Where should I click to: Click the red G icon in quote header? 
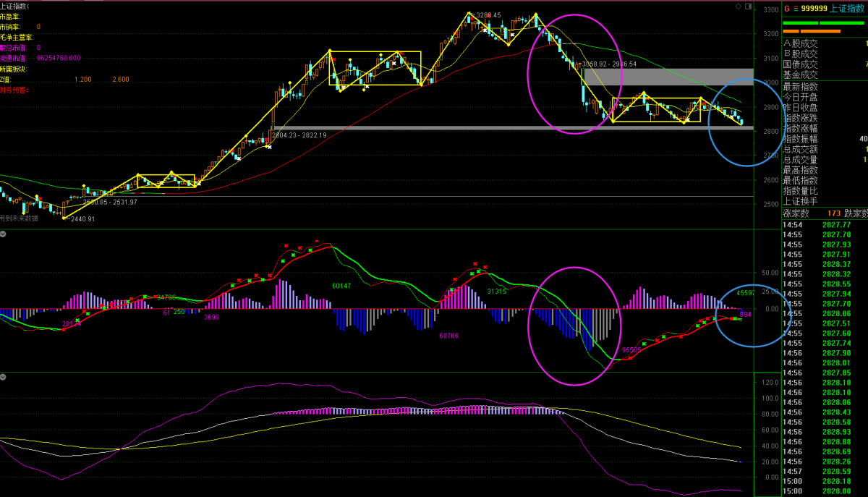(786, 9)
